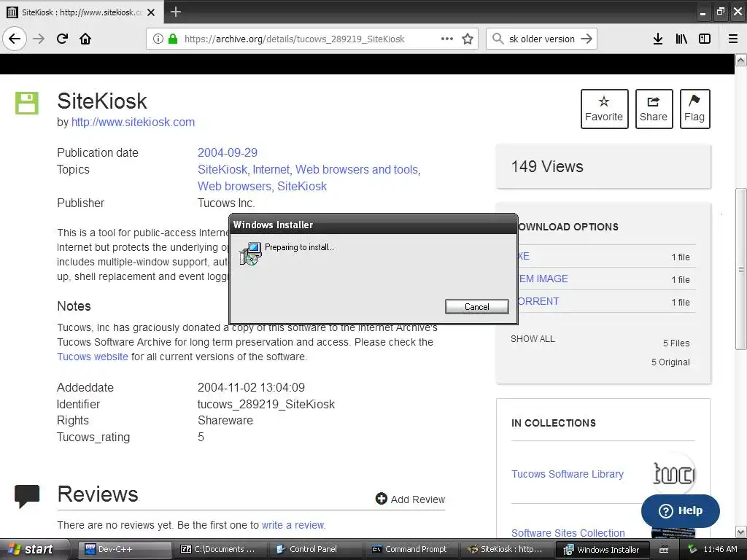
Task: Switch to SiteKiosk taskbar button
Action: [x=506, y=550]
